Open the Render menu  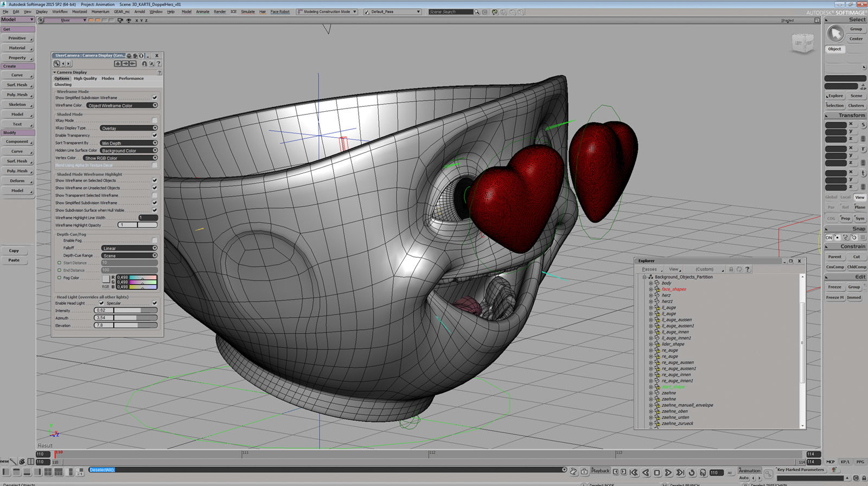coord(220,11)
